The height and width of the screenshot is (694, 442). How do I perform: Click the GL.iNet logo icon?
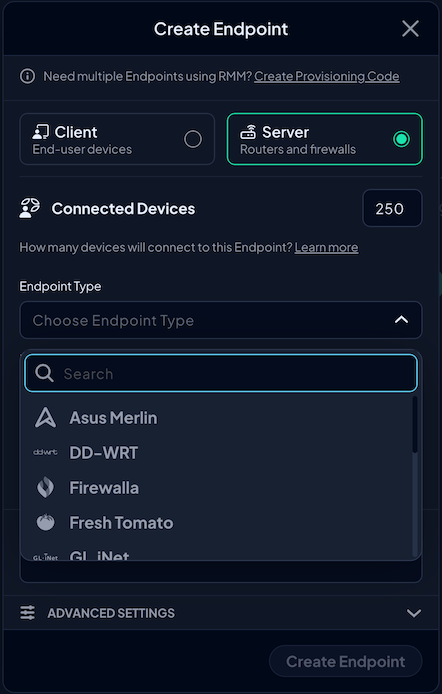point(46,557)
